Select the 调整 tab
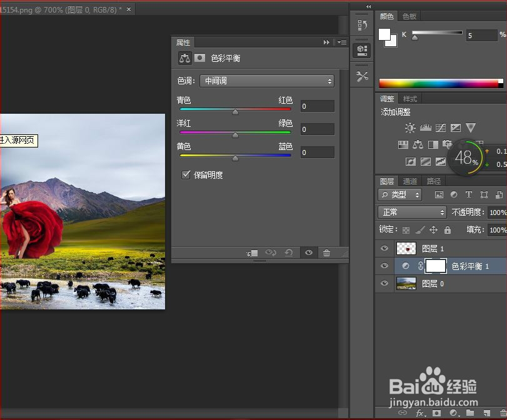507x420 pixels. coord(387,99)
